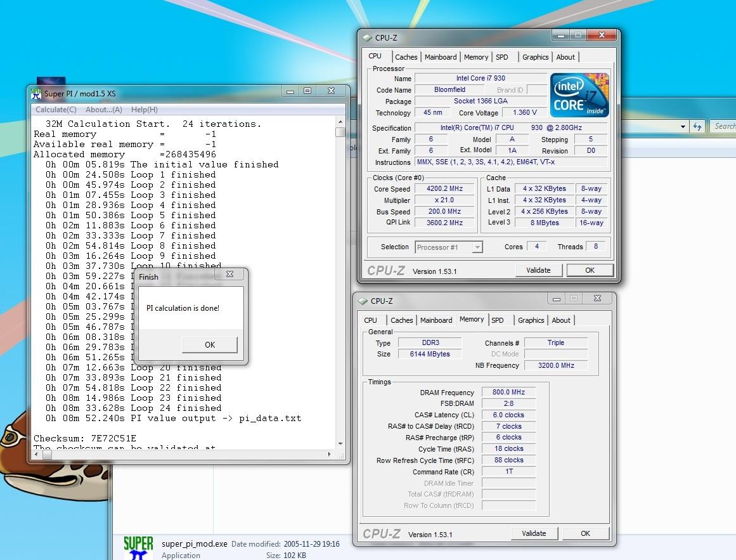Click the Intel Core i7 logo
The height and width of the screenshot is (560, 736).
coord(579,95)
